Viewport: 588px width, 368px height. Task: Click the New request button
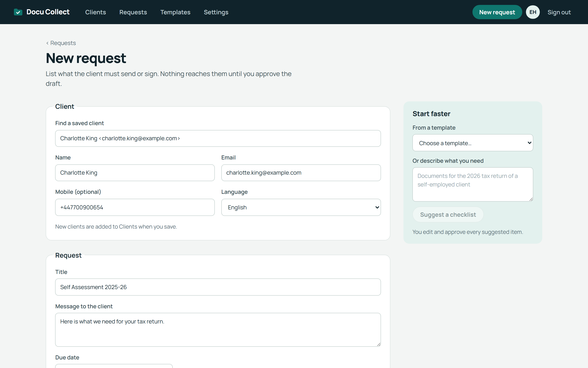click(497, 12)
